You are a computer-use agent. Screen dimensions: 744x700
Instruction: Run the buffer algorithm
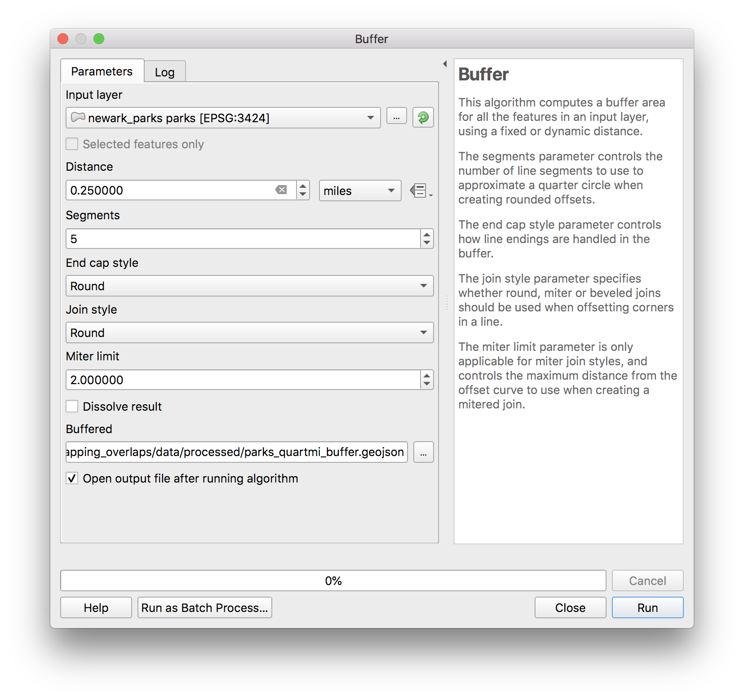click(647, 607)
